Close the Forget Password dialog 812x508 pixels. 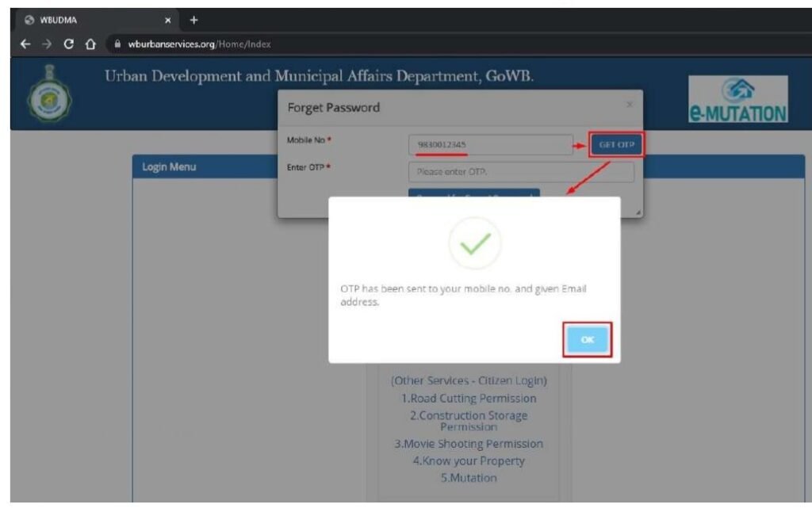[x=629, y=105]
